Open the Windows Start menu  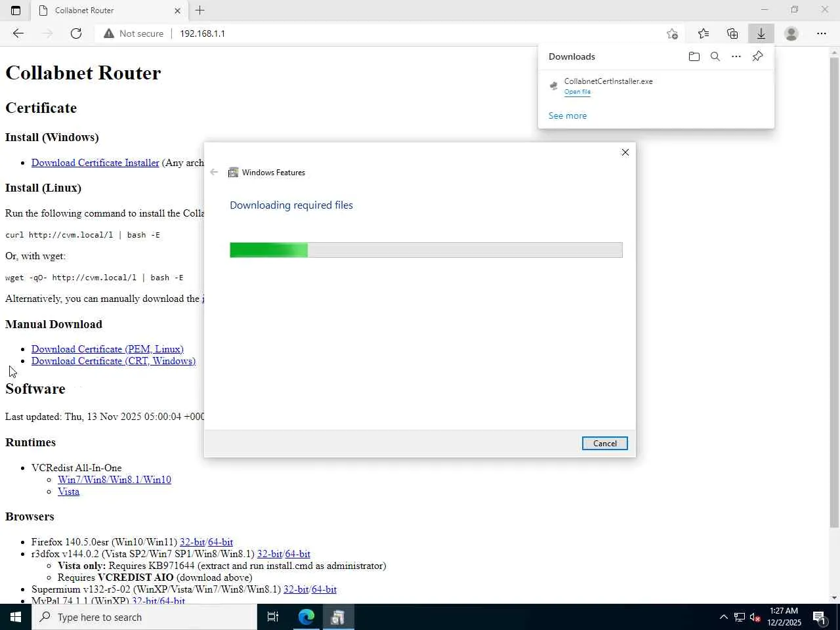point(16,617)
